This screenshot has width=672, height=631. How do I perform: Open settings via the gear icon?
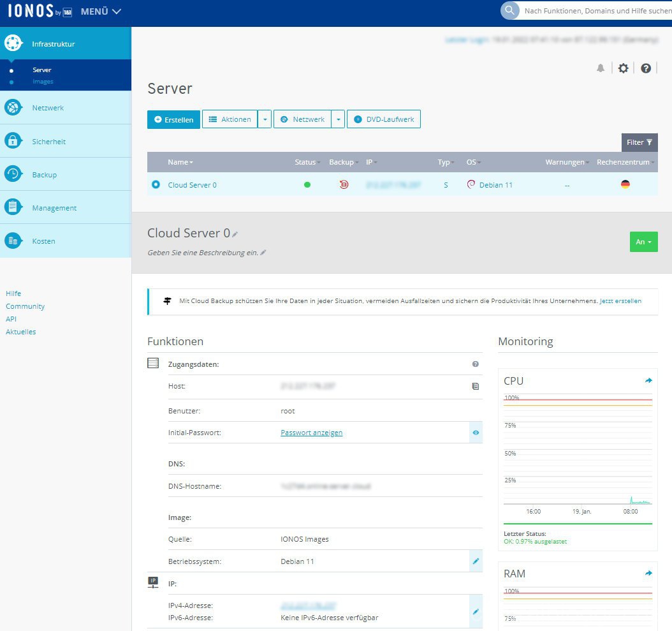click(623, 68)
